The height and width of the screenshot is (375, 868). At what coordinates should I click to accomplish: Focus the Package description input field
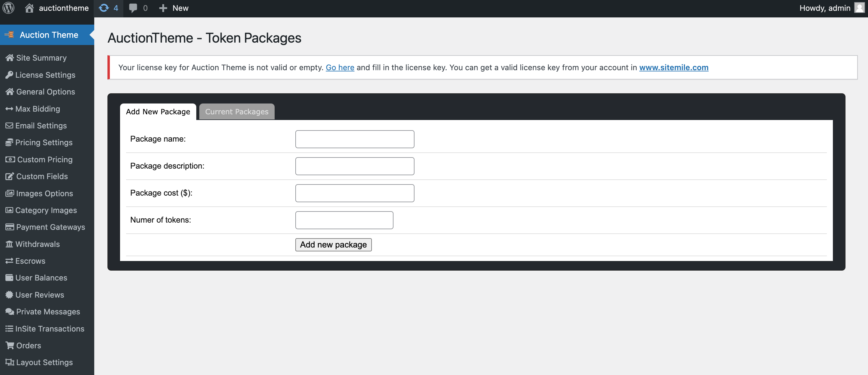click(x=354, y=166)
